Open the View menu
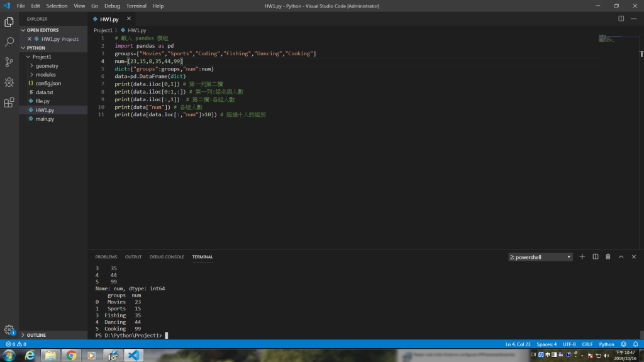The image size is (644, 362). tap(79, 6)
